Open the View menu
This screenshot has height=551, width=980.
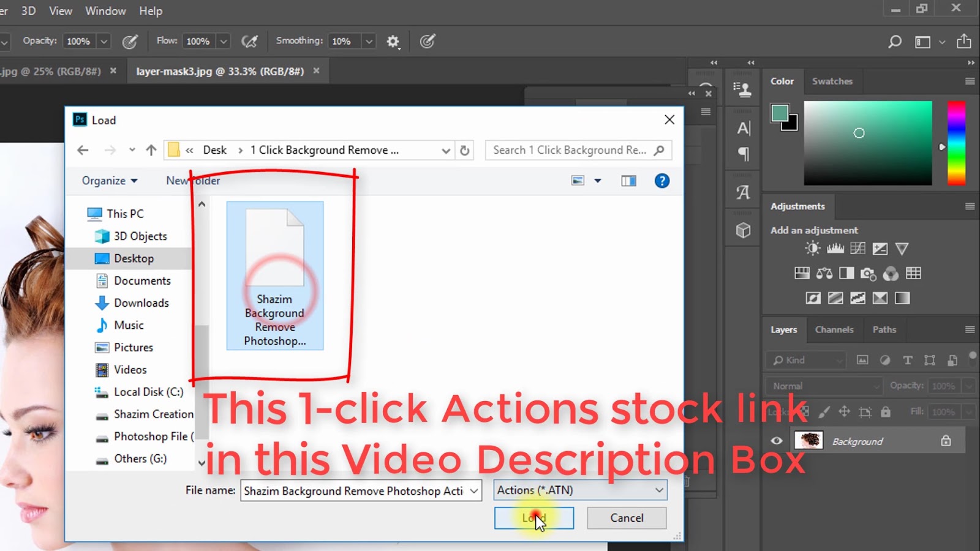tap(61, 11)
